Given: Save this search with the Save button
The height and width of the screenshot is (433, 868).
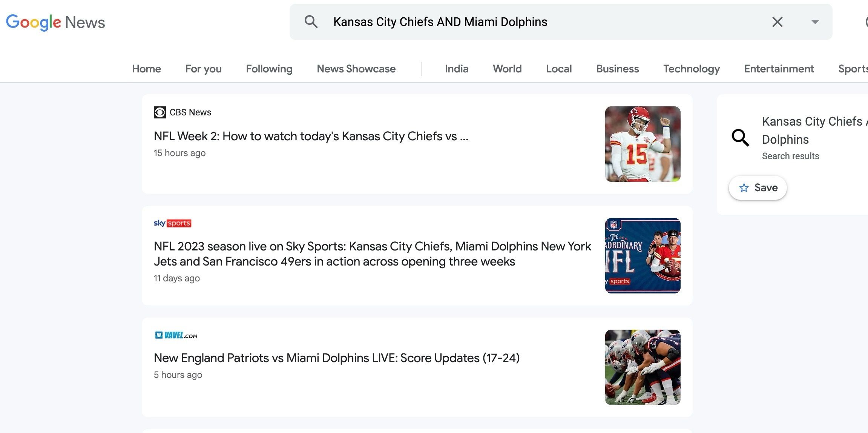Looking at the screenshot, I should click(x=758, y=188).
